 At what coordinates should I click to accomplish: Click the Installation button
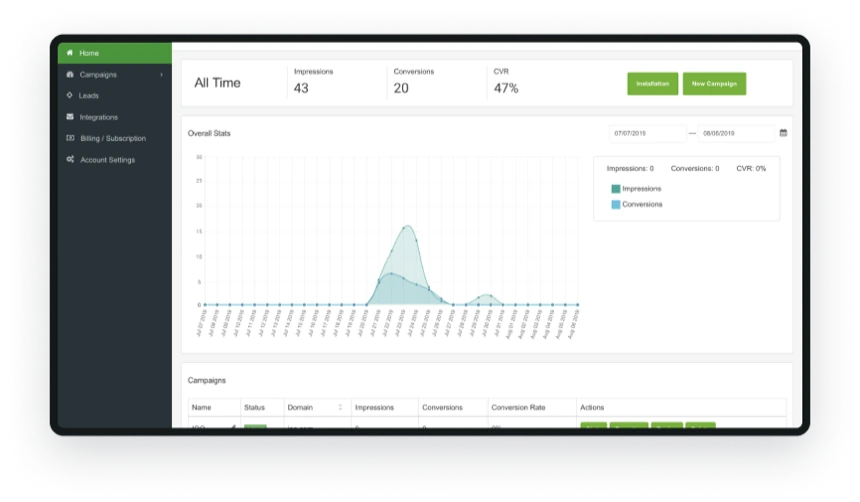(x=653, y=83)
